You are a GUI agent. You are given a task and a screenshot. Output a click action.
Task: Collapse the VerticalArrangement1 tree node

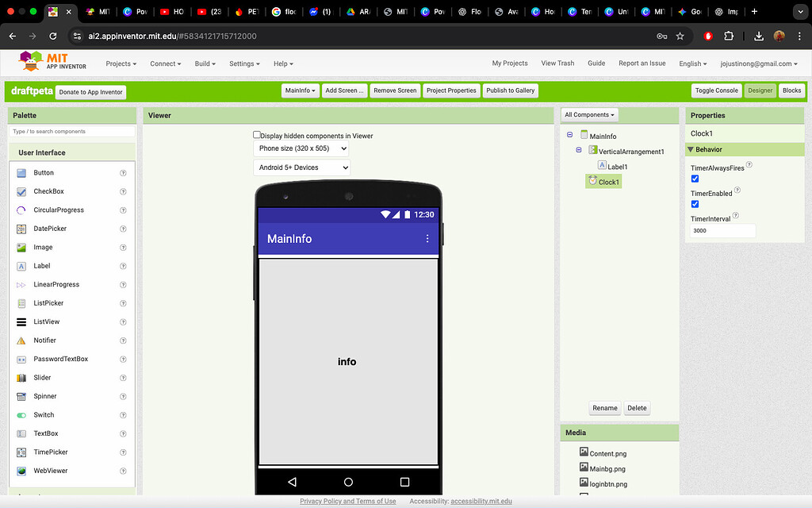click(578, 151)
